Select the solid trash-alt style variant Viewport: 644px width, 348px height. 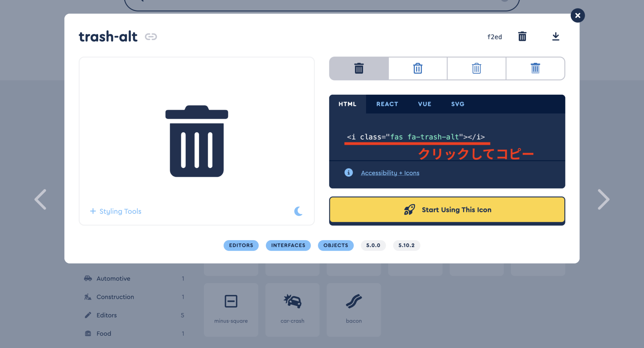coord(359,69)
